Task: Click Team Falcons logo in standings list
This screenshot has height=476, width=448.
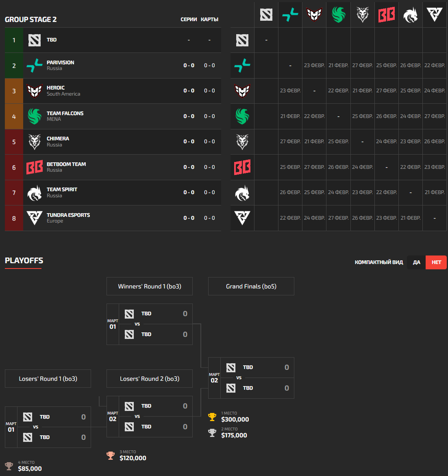Action: coord(35,116)
